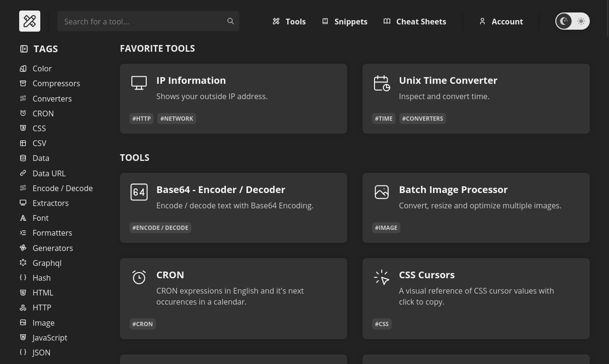Filter by the #NETWORK tag

177,118
